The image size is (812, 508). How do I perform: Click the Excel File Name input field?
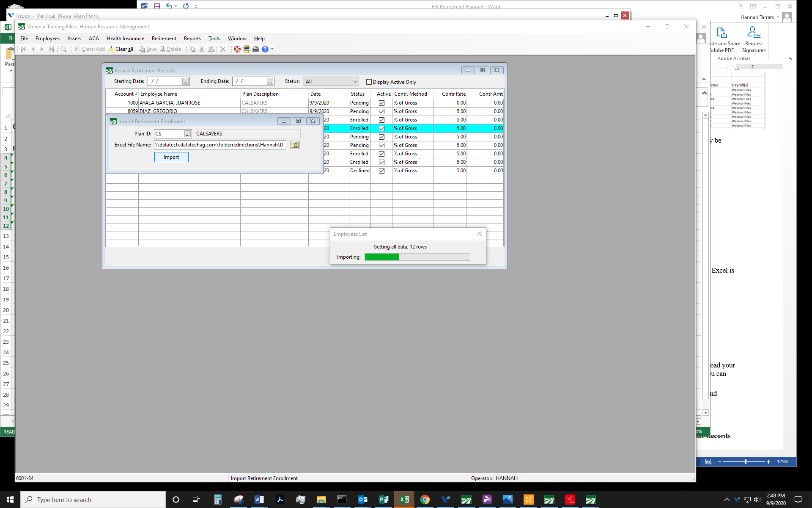pos(220,145)
